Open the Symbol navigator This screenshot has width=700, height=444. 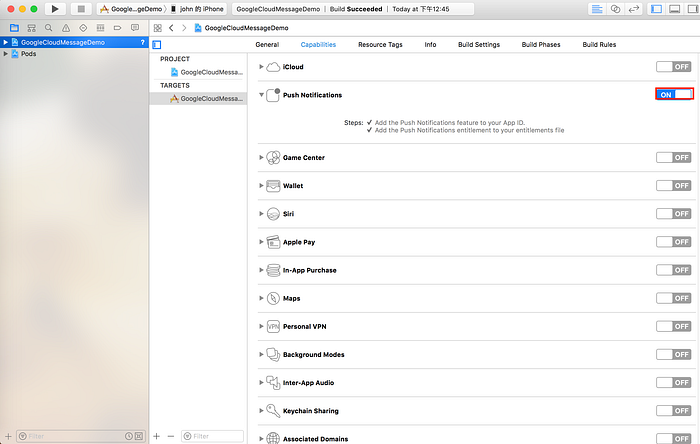(31, 28)
